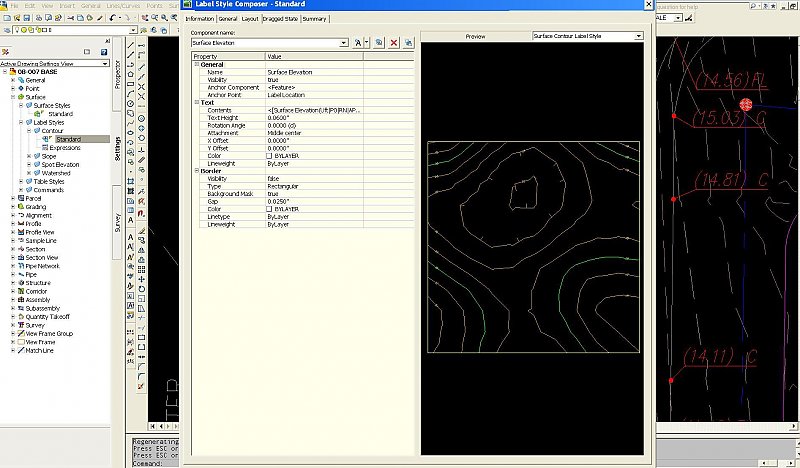Switch to the Dragged State tab
The image size is (800, 468).
280,19
